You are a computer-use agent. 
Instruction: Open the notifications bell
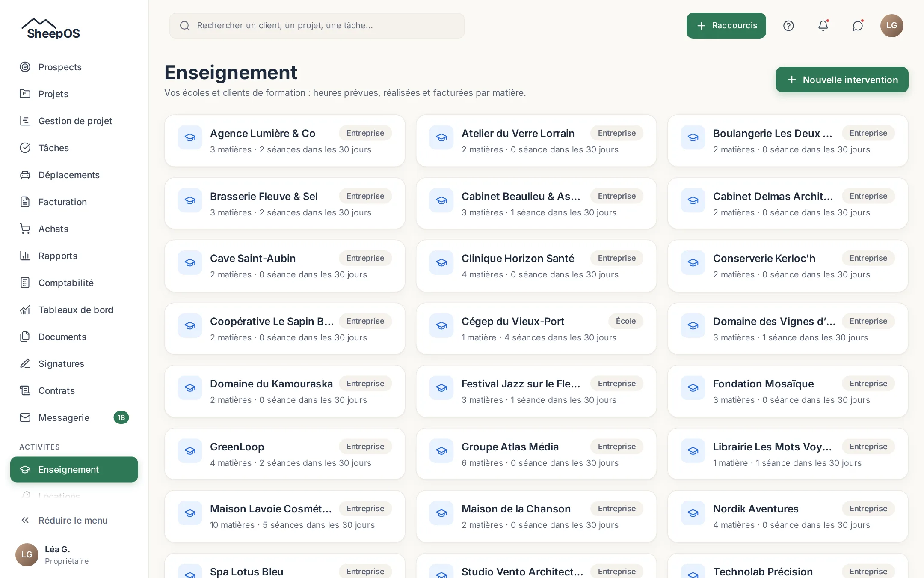point(823,26)
